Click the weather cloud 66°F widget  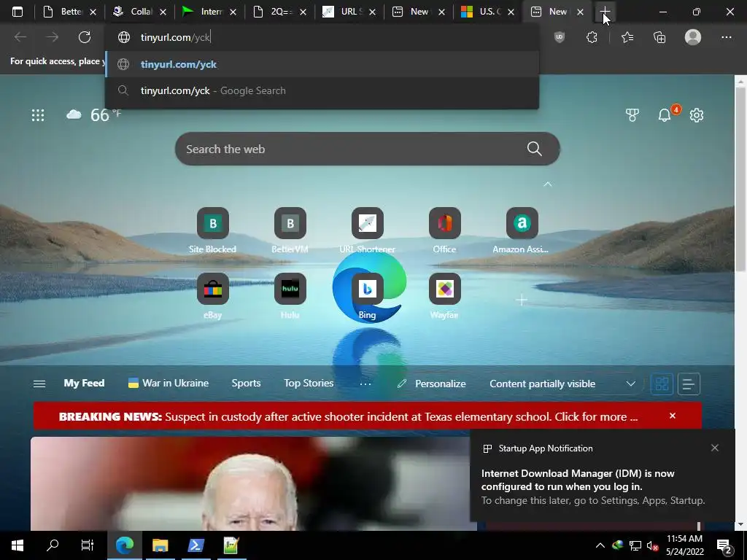(93, 114)
